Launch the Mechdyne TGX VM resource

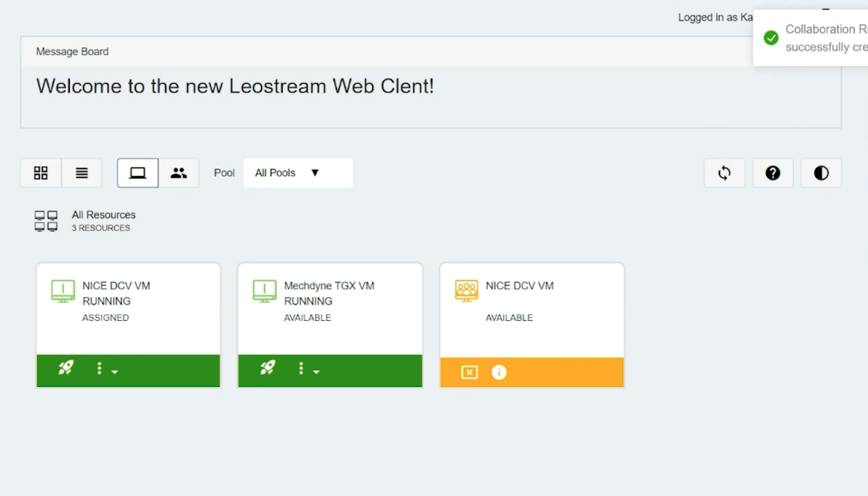[x=267, y=368]
